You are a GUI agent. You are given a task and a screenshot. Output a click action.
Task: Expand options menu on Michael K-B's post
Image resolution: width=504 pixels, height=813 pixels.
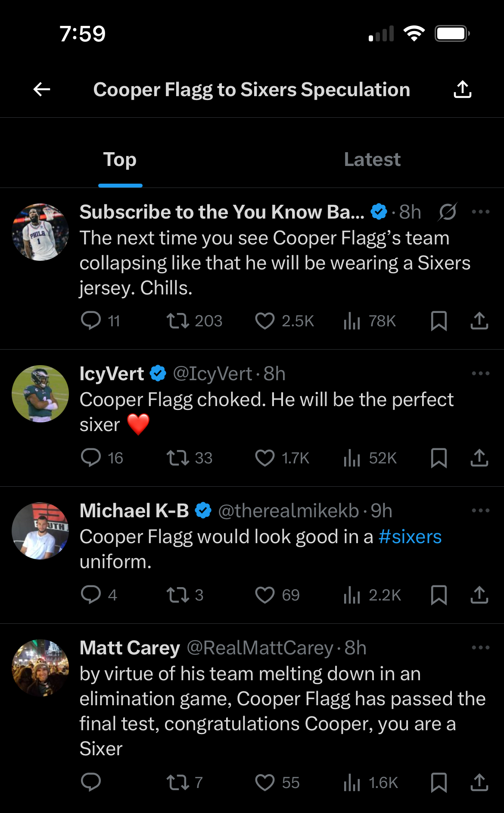point(480,510)
